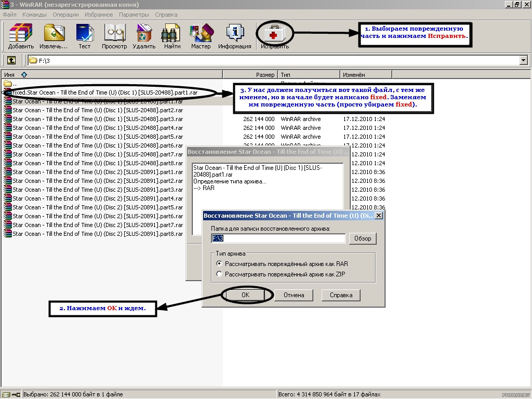Open the Справка menu

click(166, 15)
